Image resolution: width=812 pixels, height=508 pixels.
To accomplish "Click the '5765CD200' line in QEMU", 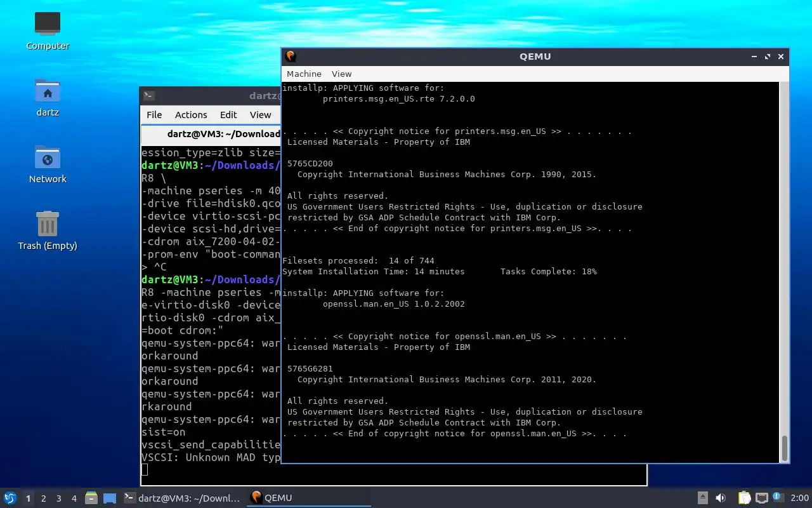I will point(310,163).
